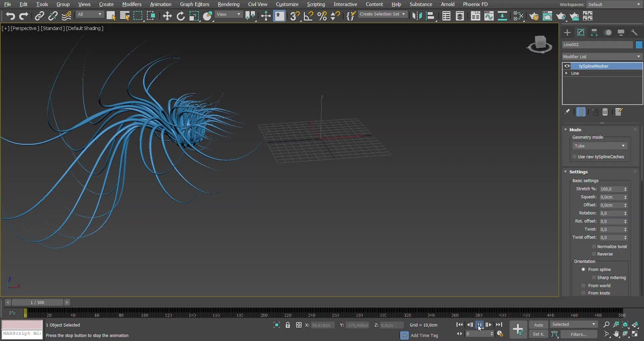The image size is (644, 341).
Task: Click the Undo arrow icon
Action: tap(10, 16)
